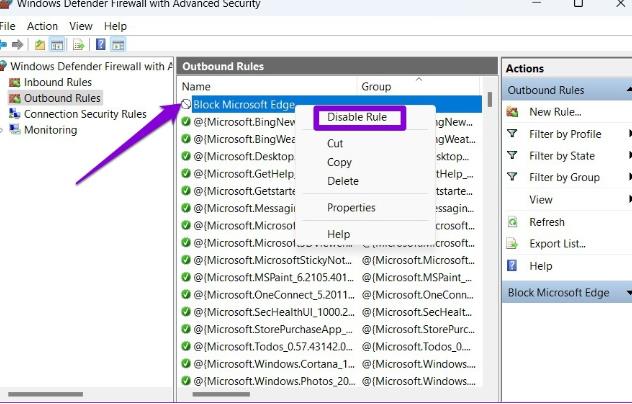Image resolution: width=632 pixels, height=404 pixels.
Task: Open the Action menu
Action: pyautogui.click(x=42, y=26)
